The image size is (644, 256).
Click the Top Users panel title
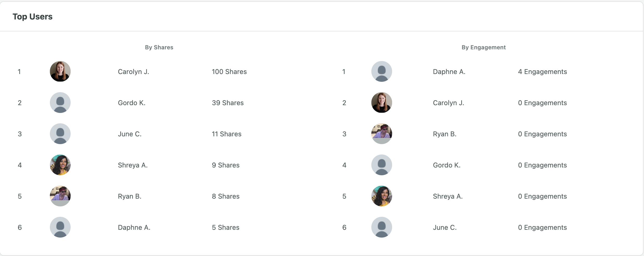(x=32, y=17)
